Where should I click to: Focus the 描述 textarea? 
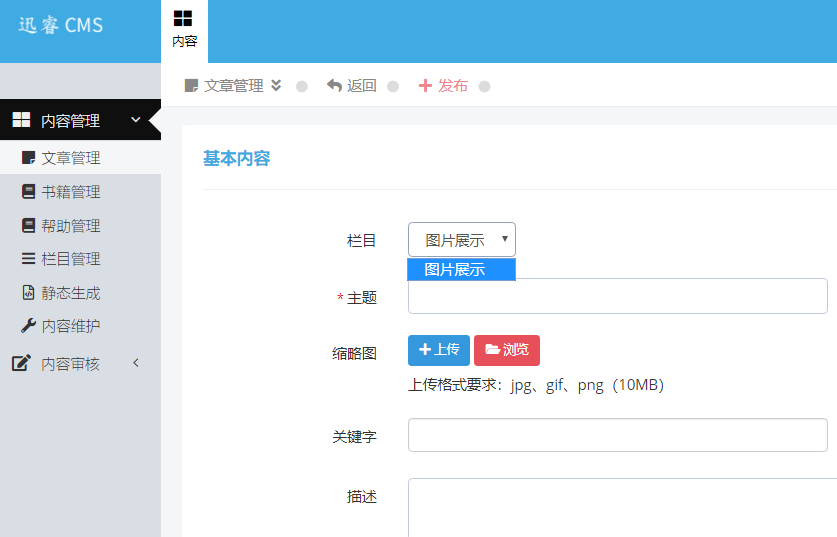(x=622, y=508)
